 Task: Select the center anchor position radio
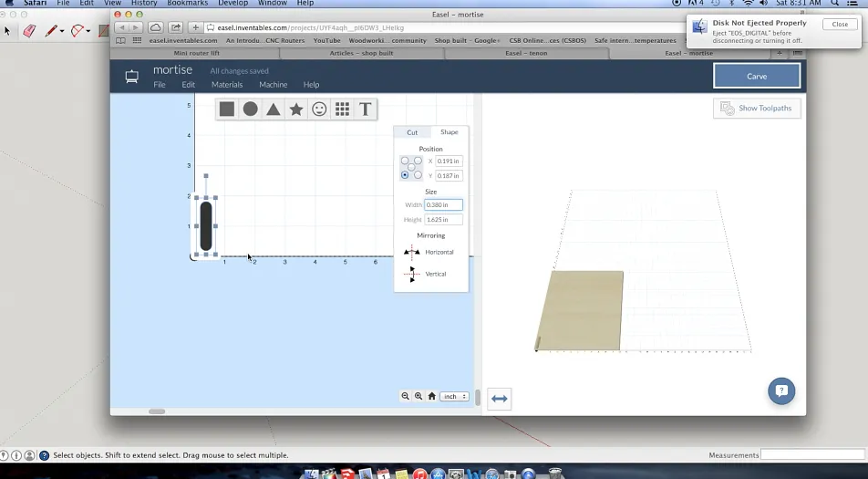(x=411, y=168)
